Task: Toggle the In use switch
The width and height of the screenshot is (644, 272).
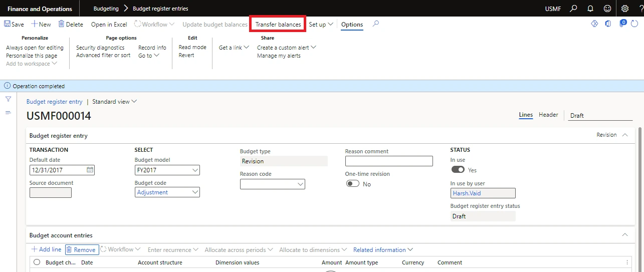Action: tap(458, 170)
